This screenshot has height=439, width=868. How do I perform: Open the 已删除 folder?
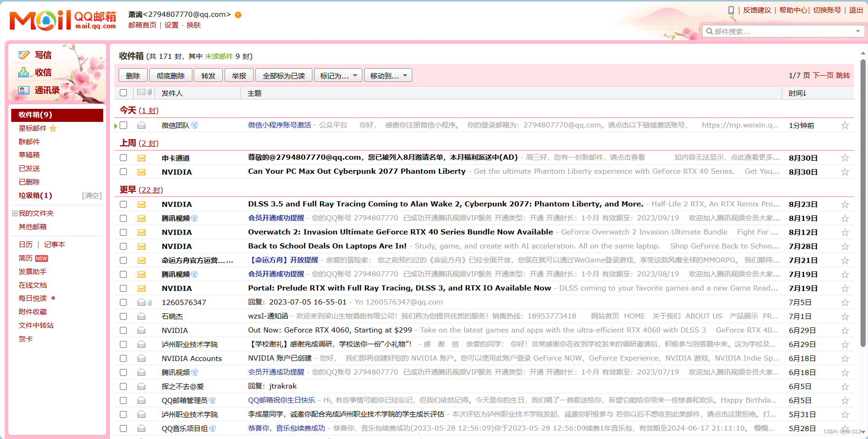[x=29, y=182]
